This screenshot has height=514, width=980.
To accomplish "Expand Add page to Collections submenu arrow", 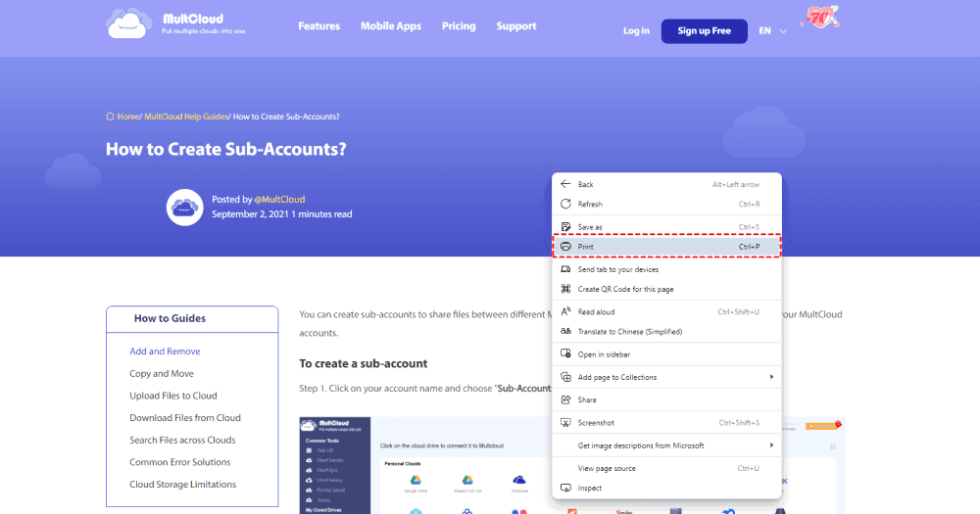I will 771,377.
